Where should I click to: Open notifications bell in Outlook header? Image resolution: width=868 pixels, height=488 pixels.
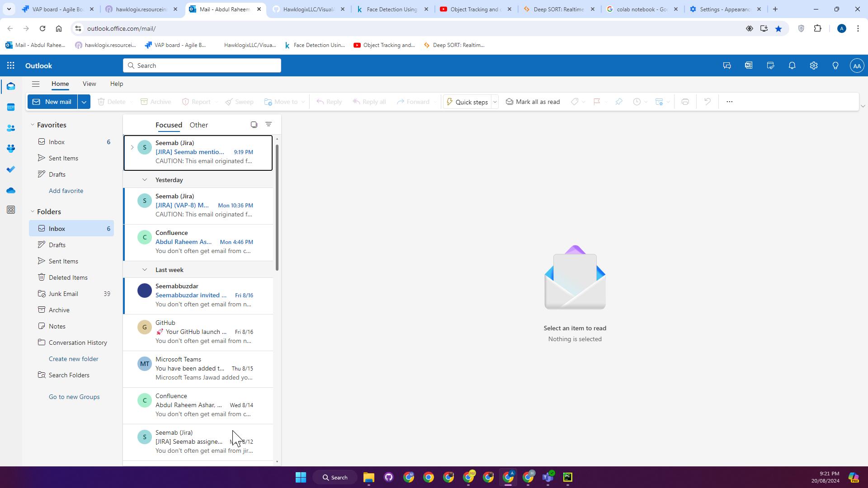[792, 66]
